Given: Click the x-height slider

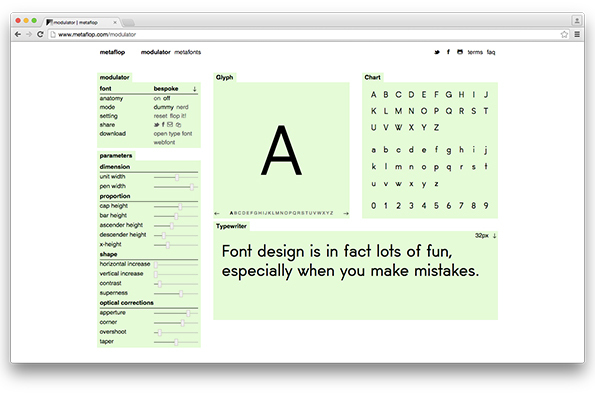Looking at the screenshot, I should pos(176,245).
